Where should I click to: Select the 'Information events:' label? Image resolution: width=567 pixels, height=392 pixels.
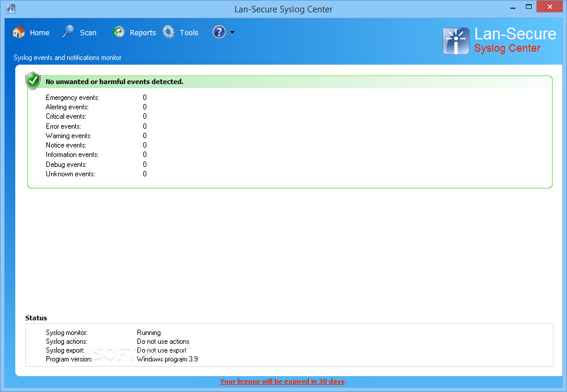click(72, 155)
